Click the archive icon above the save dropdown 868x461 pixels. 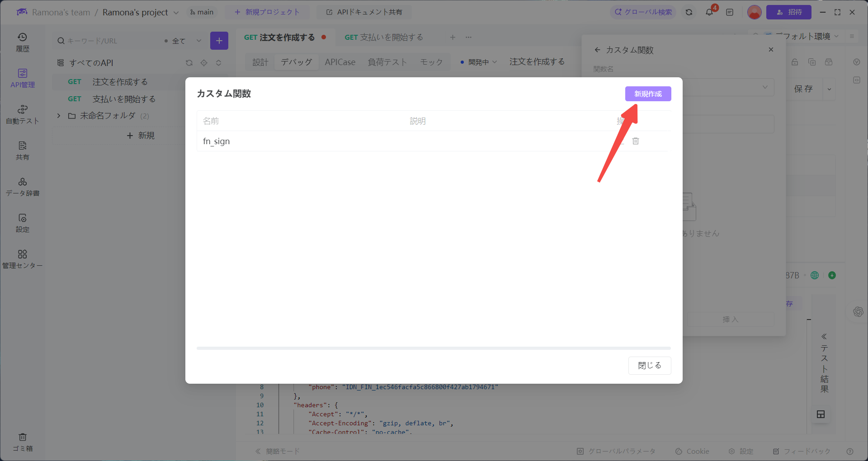829,62
